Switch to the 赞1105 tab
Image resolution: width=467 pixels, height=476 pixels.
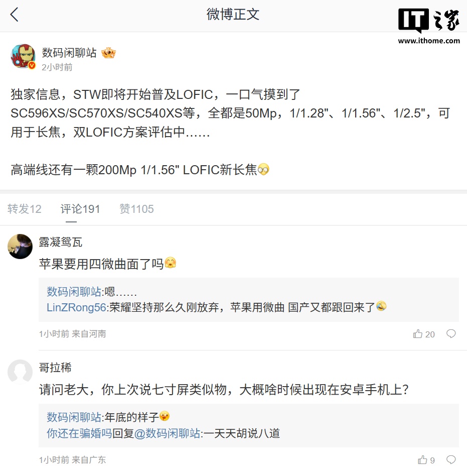pos(136,209)
